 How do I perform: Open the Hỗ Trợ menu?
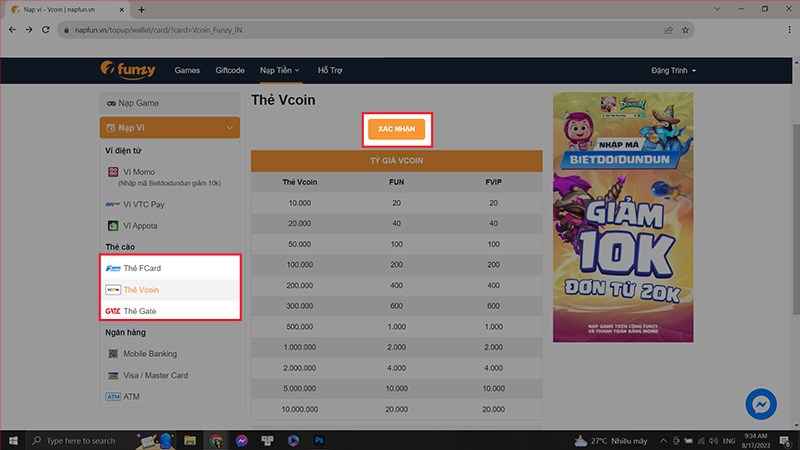(330, 70)
